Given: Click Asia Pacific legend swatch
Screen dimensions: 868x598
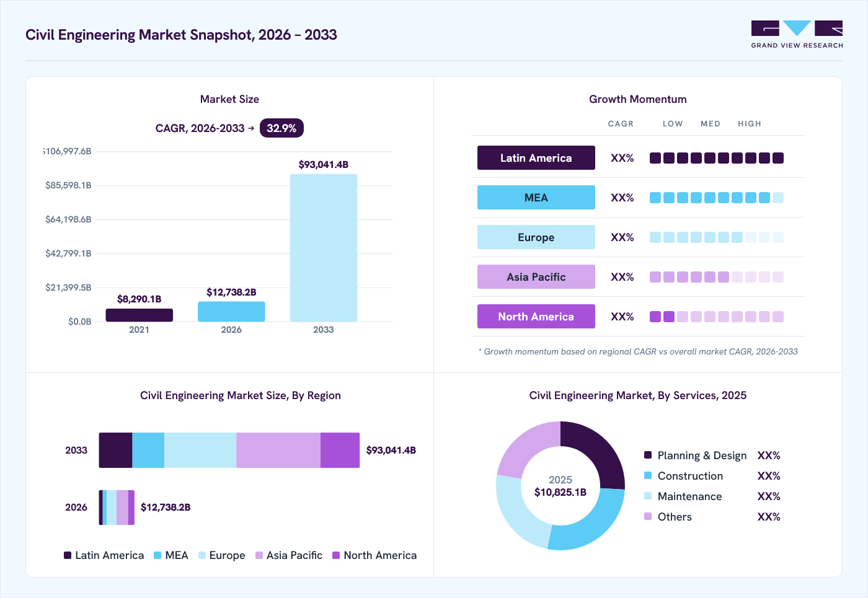Looking at the screenshot, I should pos(259,555).
